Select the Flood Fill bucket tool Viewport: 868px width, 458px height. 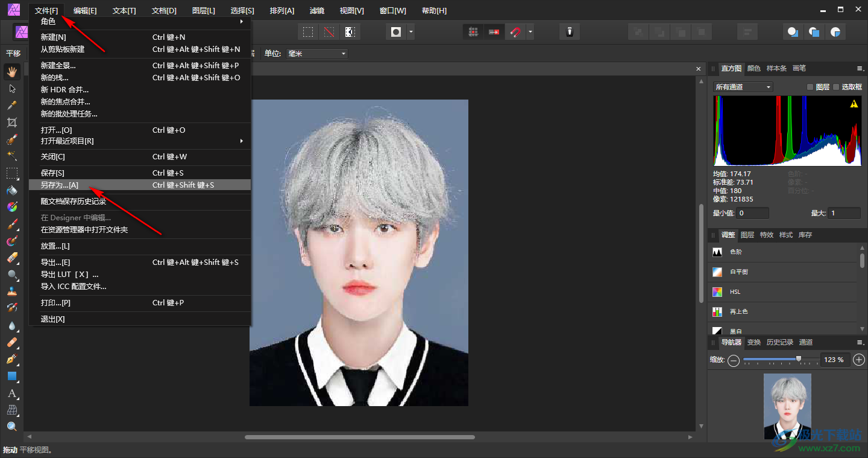[x=11, y=190]
